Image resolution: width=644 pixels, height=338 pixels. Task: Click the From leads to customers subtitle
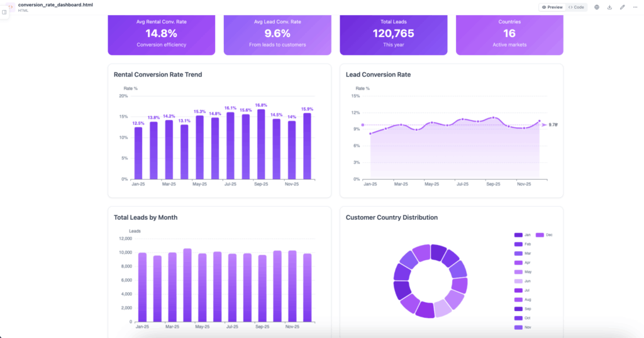(277, 45)
